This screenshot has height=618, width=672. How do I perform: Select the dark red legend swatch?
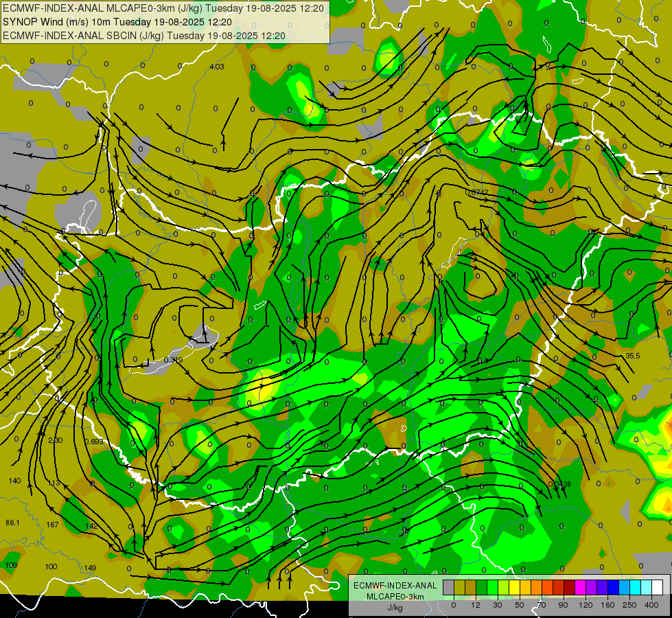(570, 587)
